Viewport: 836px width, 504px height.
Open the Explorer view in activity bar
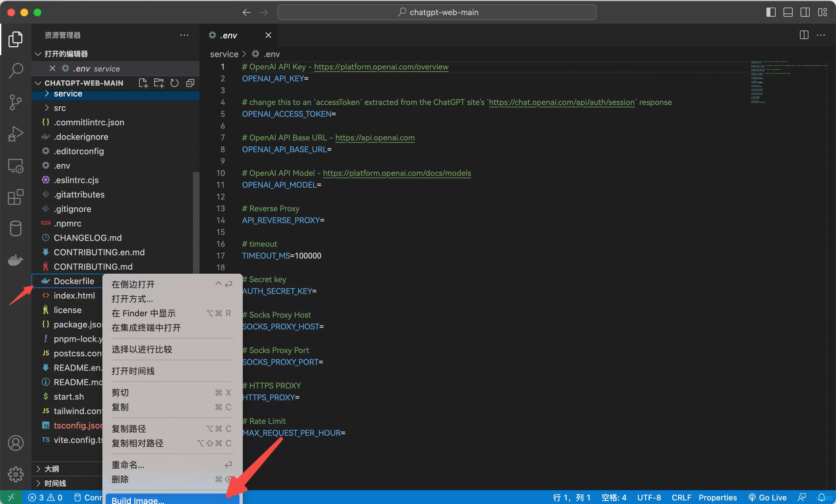click(x=16, y=39)
